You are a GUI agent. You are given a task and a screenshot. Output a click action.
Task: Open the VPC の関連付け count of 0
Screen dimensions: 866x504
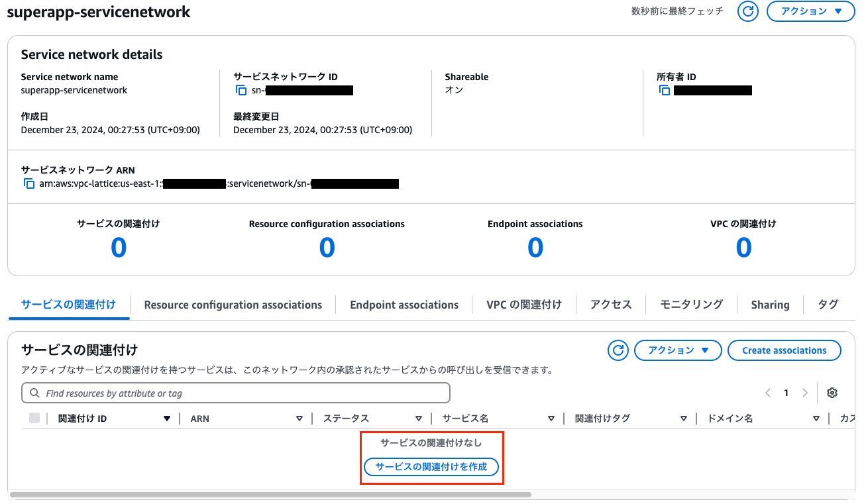[743, 248]
